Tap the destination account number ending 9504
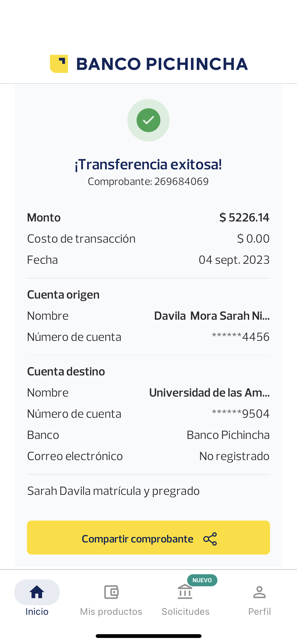This screenshot has height=644, width=297. (241, 414)
